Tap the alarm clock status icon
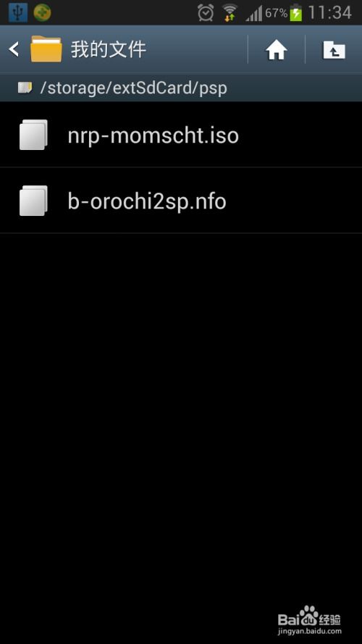 pyautogui.click(x=205, y=13)
